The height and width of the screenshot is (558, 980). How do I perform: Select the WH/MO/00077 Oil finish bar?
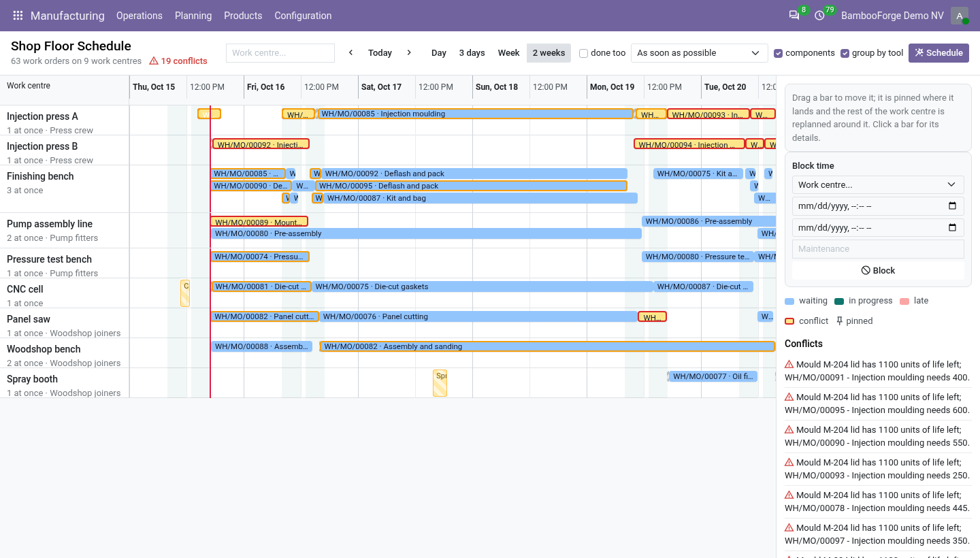713,376
